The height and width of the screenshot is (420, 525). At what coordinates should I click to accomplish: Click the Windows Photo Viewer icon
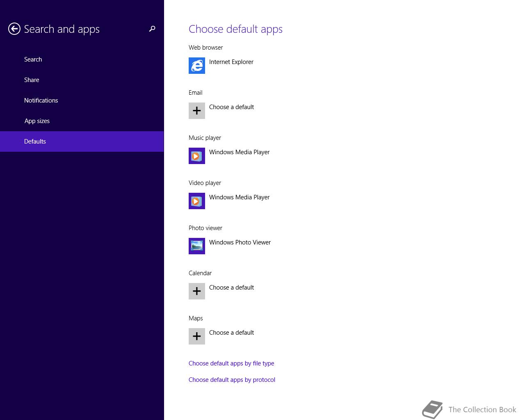pyautogui.click(x=197, y=246)
